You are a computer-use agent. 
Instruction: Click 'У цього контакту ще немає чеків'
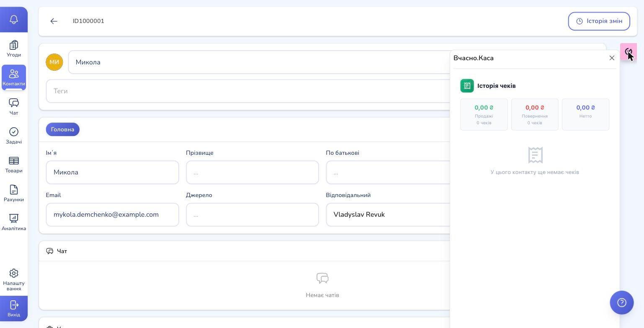tap(535, 172)
